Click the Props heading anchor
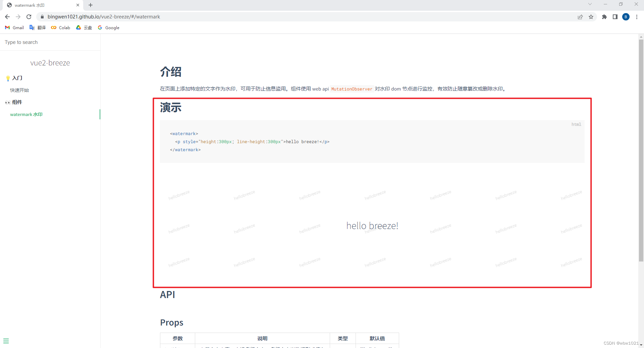 coord(172,323)
